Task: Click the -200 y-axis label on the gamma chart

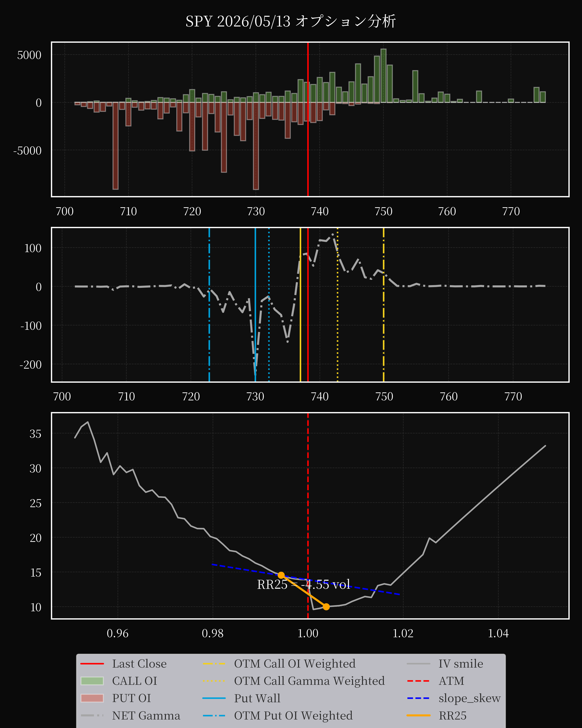Action: pos(30,365)
